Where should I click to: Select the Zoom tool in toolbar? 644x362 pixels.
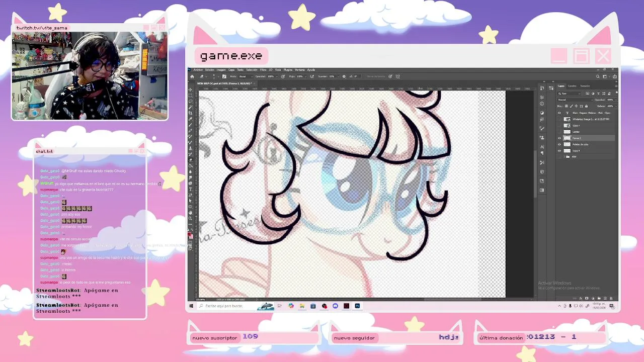coord(190,218)
